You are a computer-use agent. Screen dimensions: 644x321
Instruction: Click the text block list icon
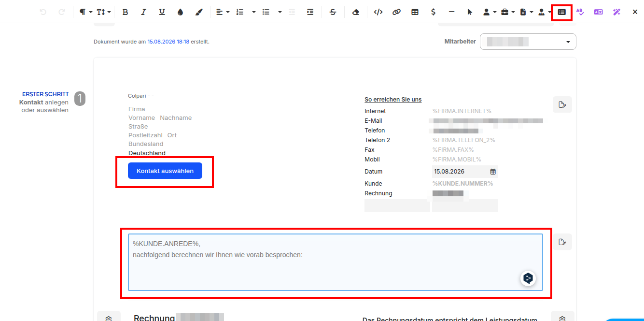point(561,12)
